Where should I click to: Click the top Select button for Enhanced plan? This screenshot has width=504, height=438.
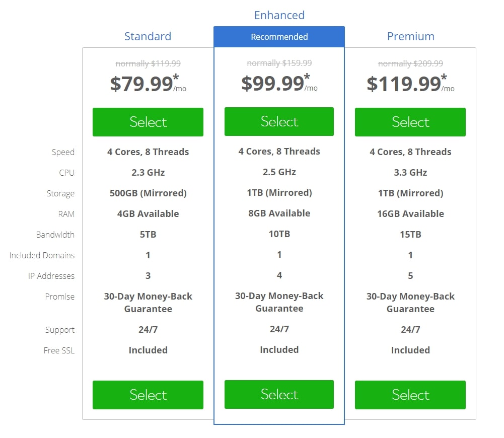279,121
